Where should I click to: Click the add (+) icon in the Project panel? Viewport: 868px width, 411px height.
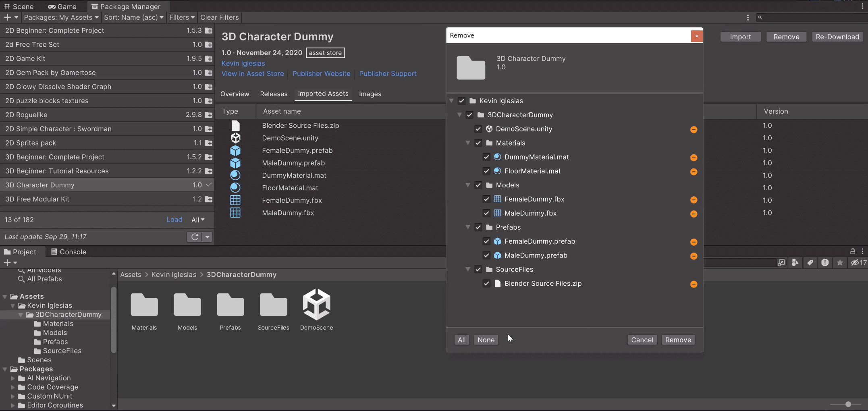pyautogui.click(x=7, y=262)
